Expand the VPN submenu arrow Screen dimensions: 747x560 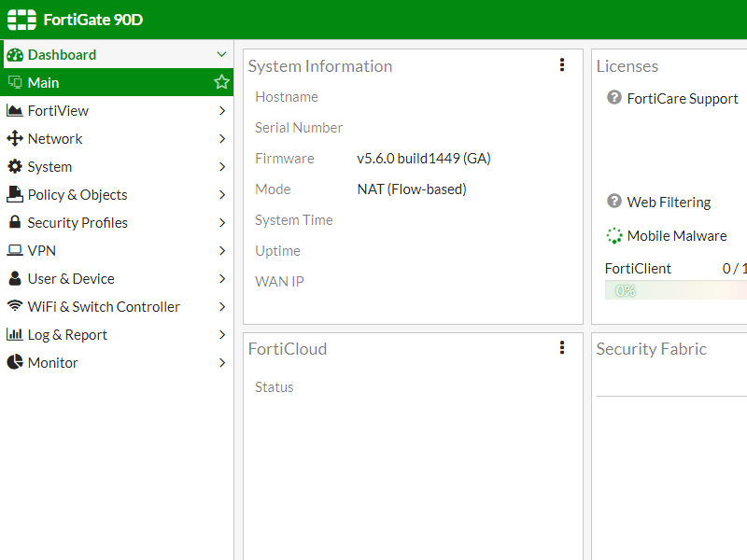click(x=222, y=250)
